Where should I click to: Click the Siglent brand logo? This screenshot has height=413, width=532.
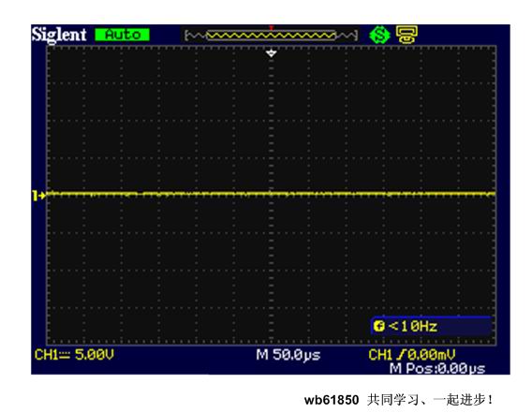pos(59,35)
